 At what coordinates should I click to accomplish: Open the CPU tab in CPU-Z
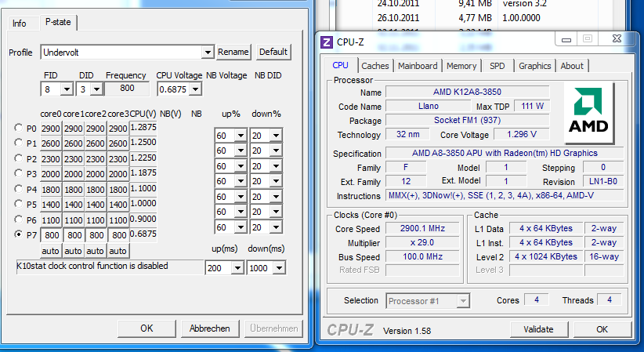[341, 65]
